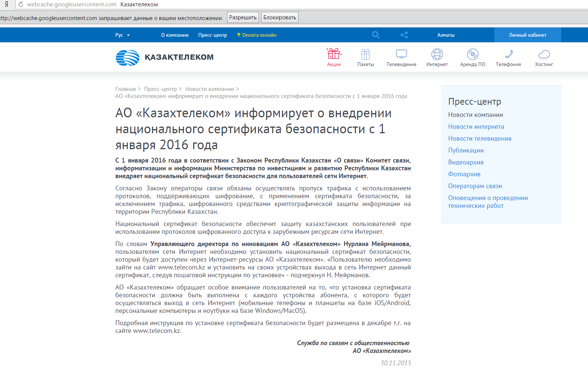The image size is (588, 373).
Task: Open Фотоархив sidebar link
Action: (x=464, y=174)
